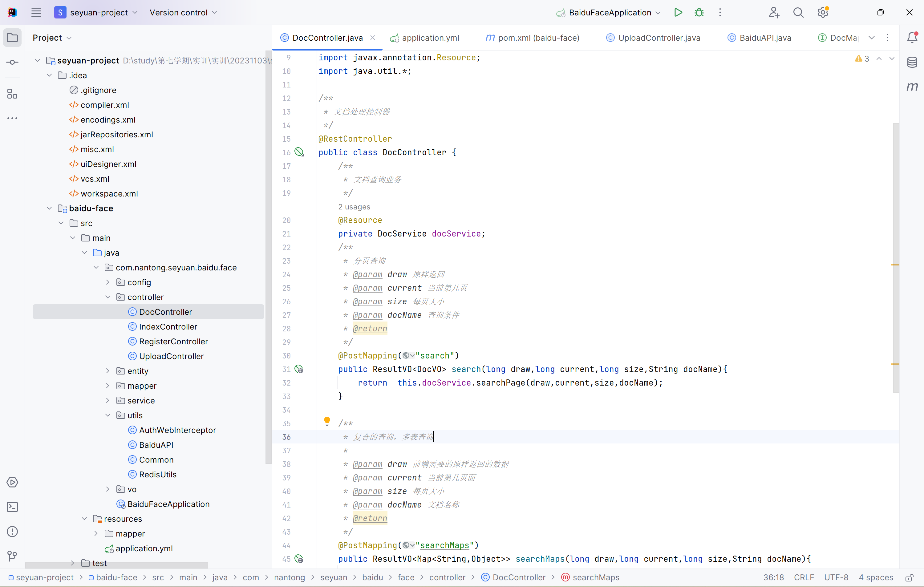Open the warnings indicator showing 3
The image size is (924, 587).
click(x=862, y=59)
